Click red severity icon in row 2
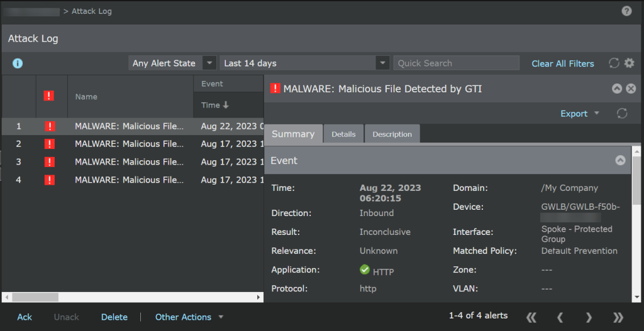644x331 pixels. (x=50, y=144)
